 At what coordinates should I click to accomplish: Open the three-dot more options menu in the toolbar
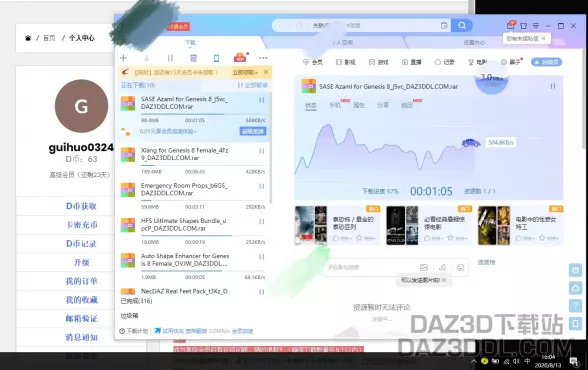(263, 58)
